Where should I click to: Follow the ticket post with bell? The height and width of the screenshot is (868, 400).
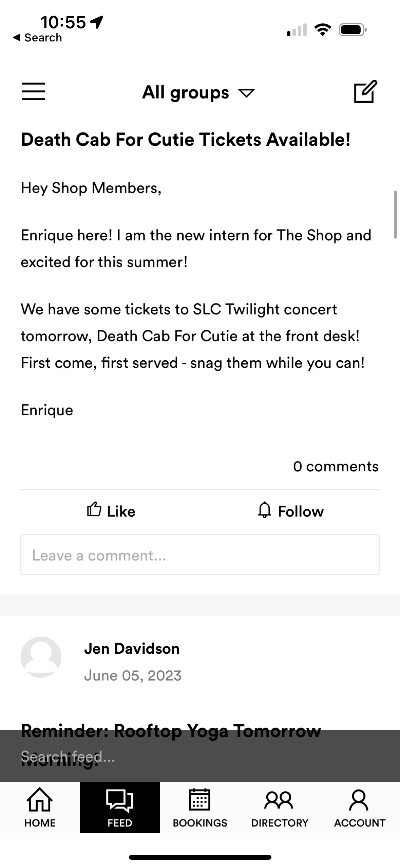[x=290, y=511]
